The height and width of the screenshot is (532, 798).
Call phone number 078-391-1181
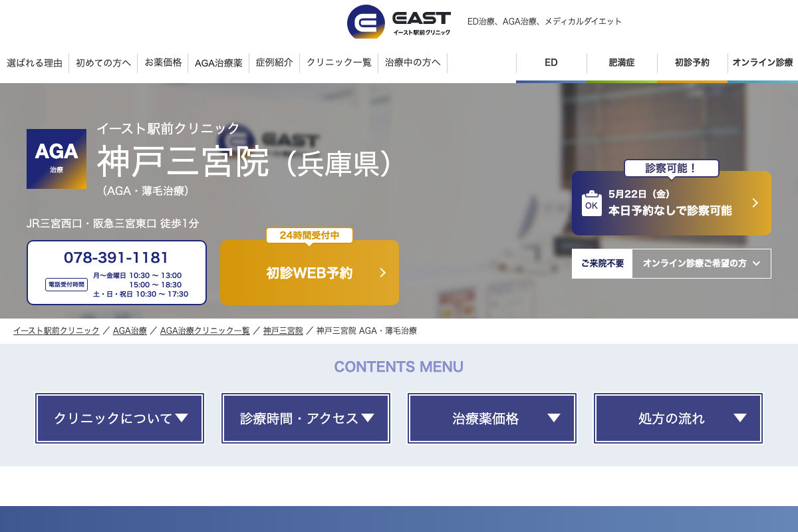[116, 257]
